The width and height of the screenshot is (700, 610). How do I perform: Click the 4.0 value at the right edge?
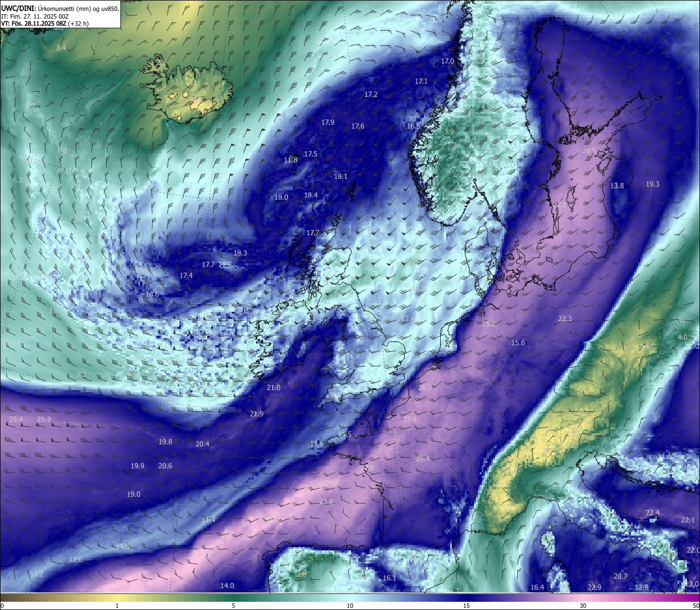tap(682, 338)
